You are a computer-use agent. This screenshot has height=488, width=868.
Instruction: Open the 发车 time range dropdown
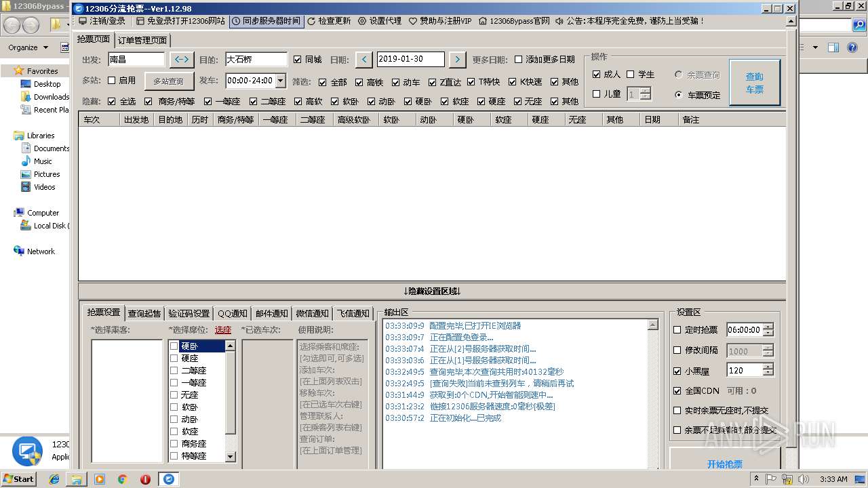(x=281, y=81)
